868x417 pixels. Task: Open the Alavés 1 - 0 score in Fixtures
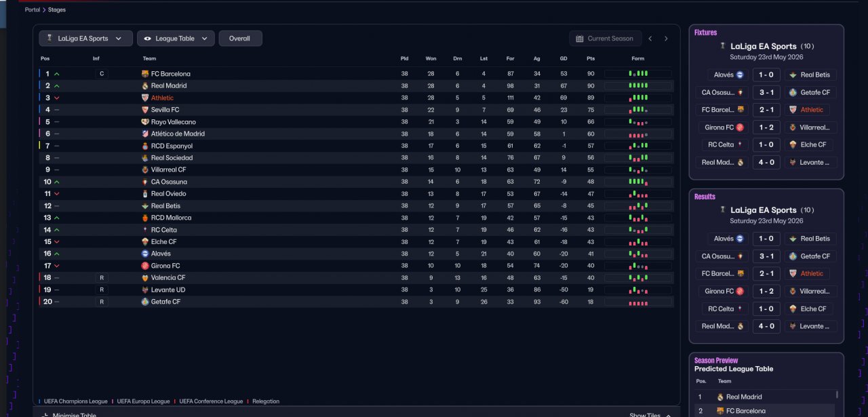click(766, 75)
